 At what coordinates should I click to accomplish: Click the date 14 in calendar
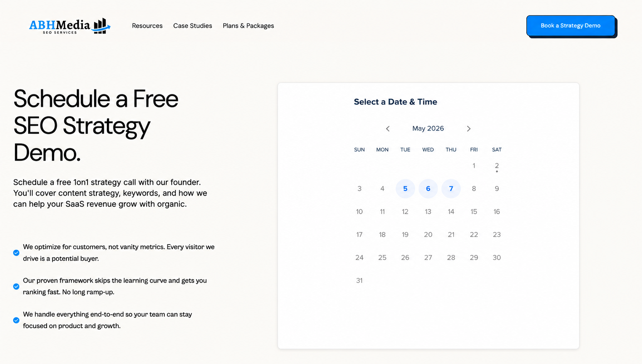(x=451, y=212)
